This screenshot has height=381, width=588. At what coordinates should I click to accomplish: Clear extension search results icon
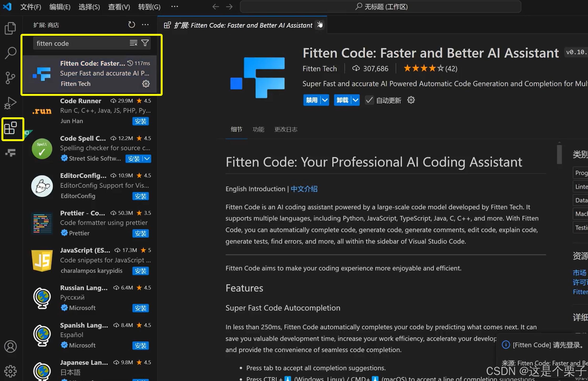point(134,43)
